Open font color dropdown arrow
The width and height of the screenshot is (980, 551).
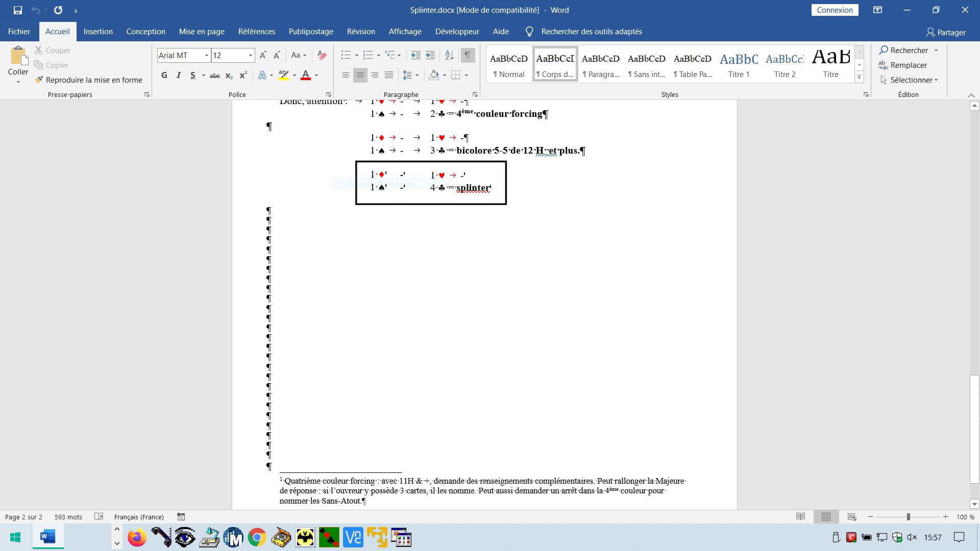[x=316, y=76]
